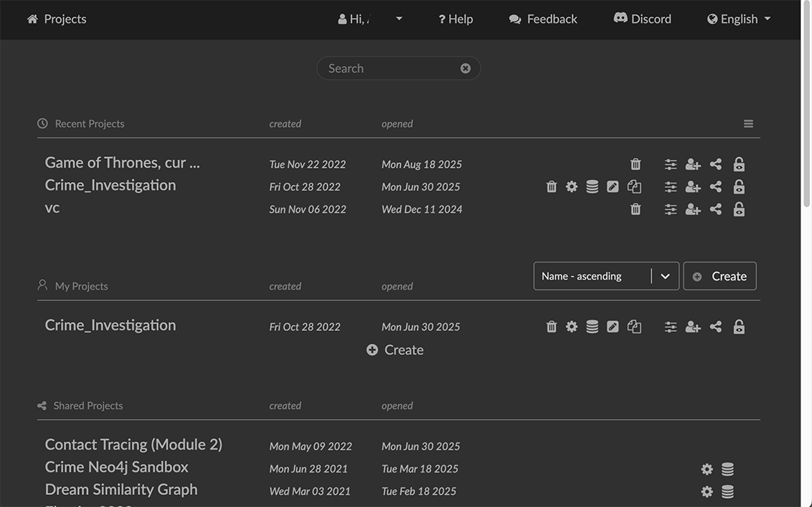Click share icon for Game of Thrones project
812x507 pixels.
coord(716,164)
